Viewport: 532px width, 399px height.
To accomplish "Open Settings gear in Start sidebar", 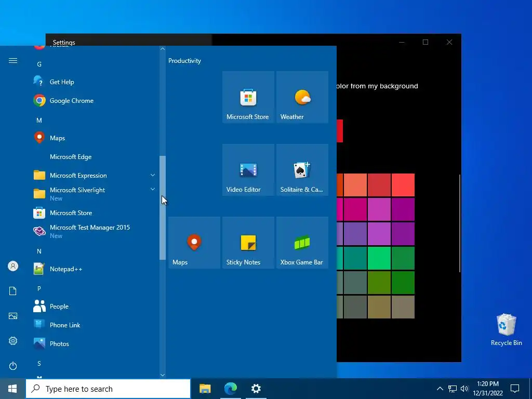I will pos(13,341).
